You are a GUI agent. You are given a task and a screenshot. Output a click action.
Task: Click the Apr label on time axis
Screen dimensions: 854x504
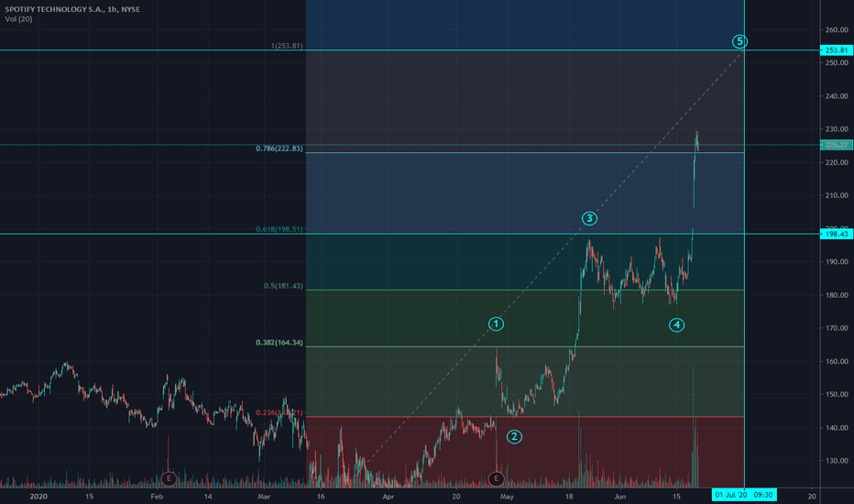pos(389,497)
